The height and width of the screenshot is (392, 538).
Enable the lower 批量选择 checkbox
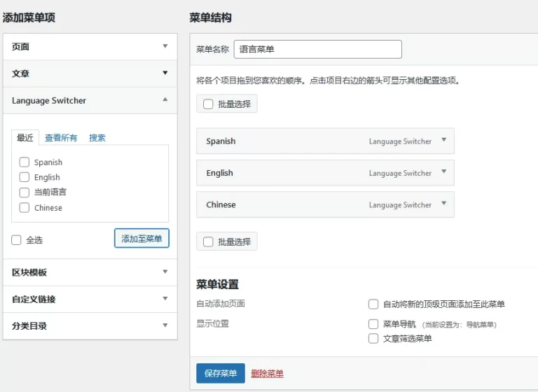[208, 241]
